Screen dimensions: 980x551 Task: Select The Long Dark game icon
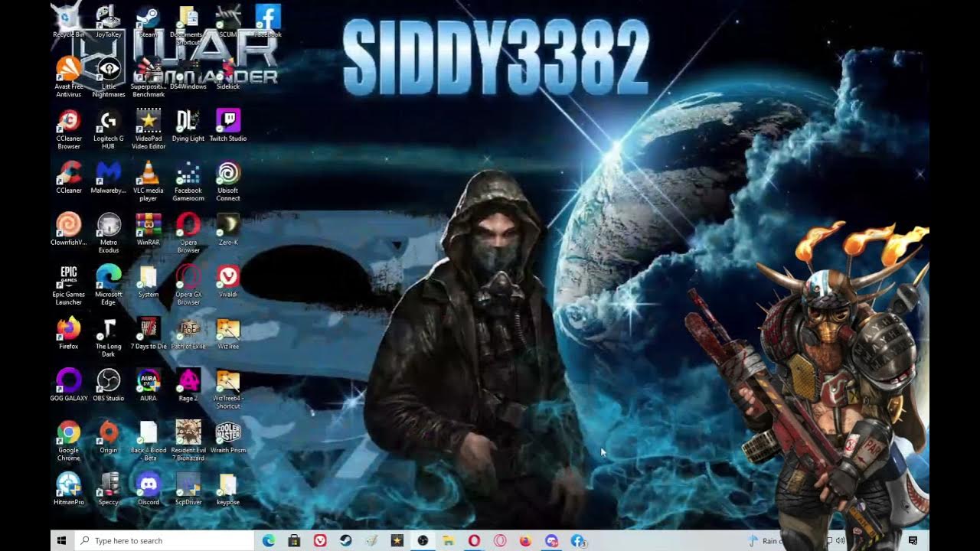pyautogui.click(x=109, y=337)
